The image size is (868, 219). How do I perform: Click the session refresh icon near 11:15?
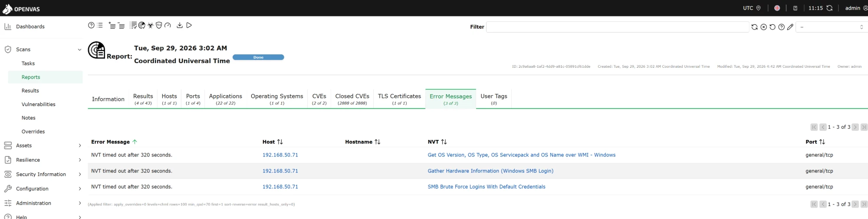click(x=829, y=8)
